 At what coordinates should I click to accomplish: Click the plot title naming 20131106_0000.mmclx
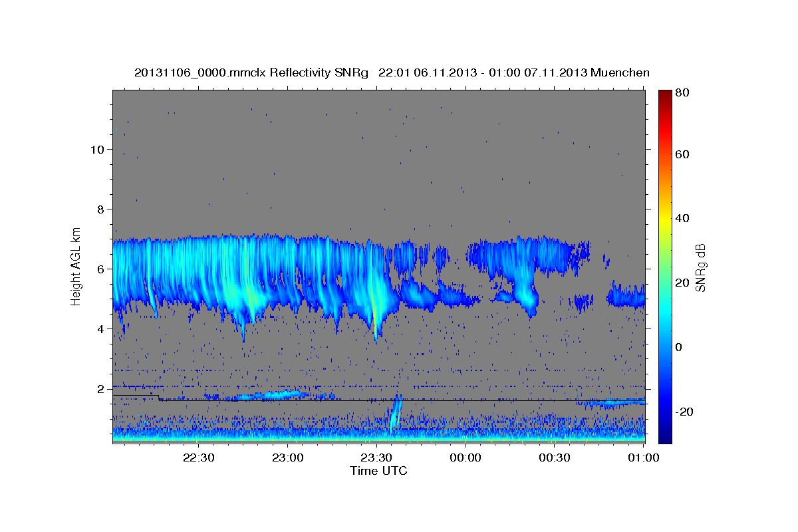(392, 72)
